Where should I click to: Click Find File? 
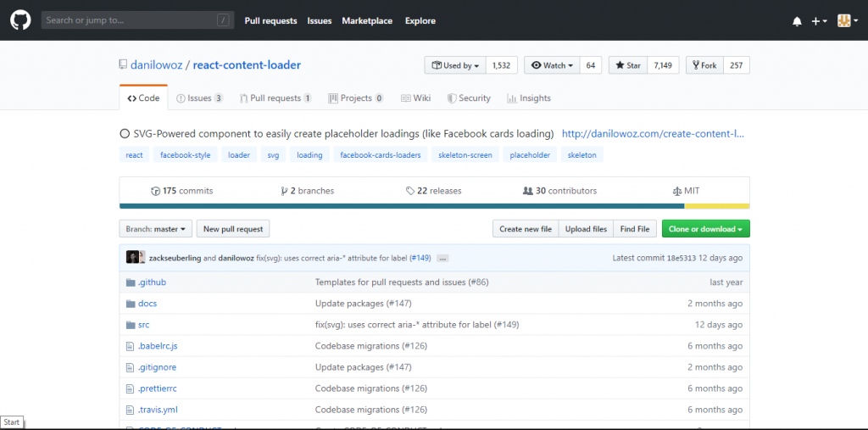click(635, 229)
